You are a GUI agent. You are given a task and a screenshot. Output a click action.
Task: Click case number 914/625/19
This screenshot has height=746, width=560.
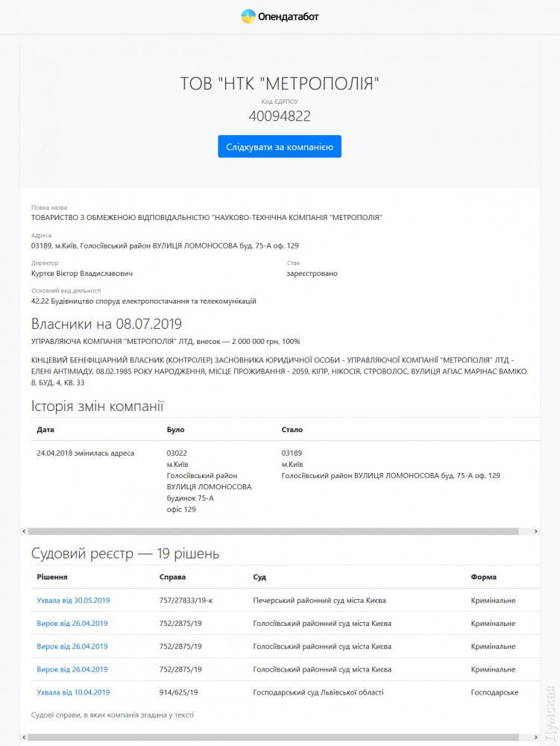[x=178, y=692]
